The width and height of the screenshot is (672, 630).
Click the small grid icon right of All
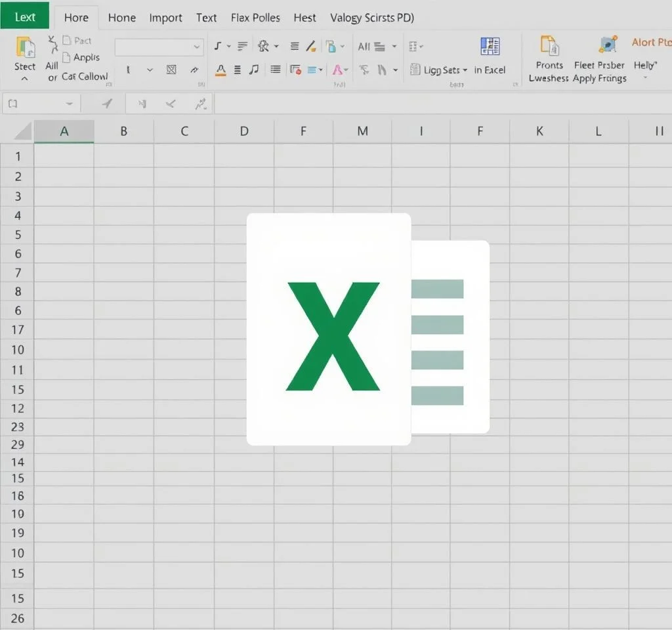[413, 47]
